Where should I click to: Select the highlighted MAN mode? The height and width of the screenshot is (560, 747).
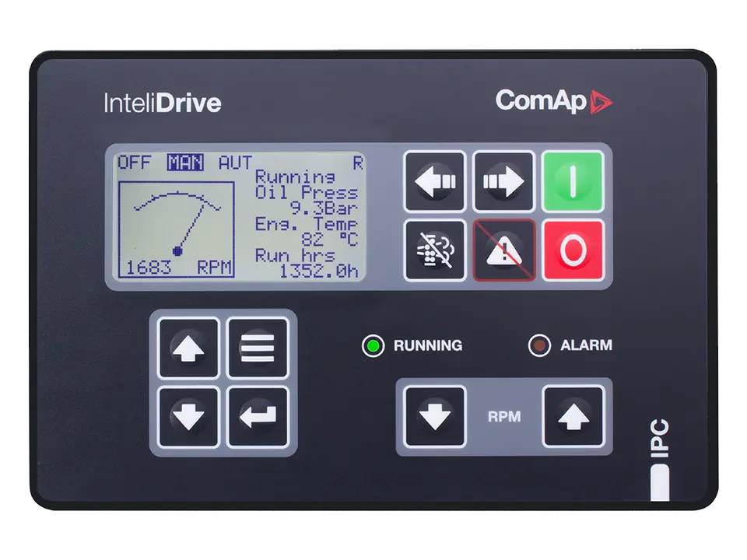(185, 163)
